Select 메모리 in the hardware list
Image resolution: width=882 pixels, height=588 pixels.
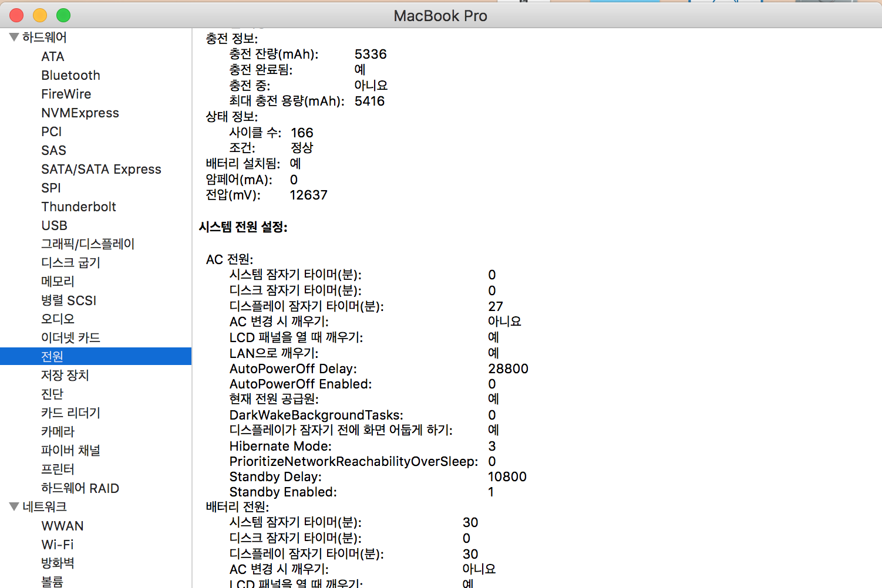[x=58, y=282]
